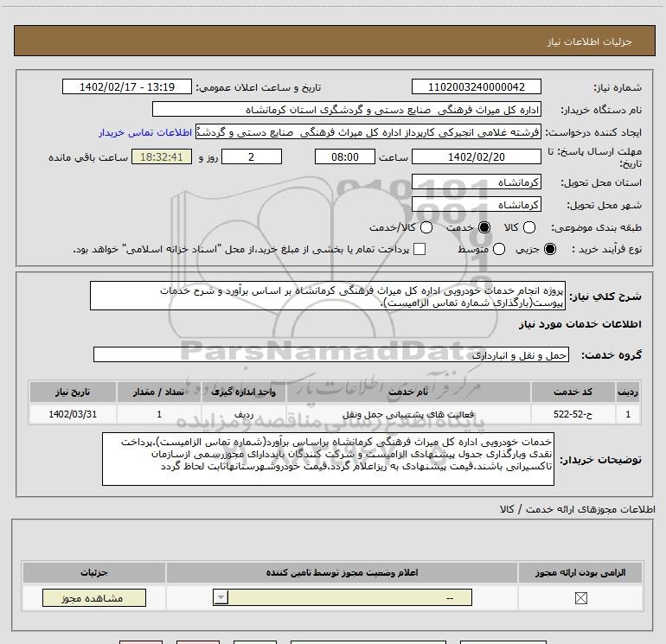This screenshot has width=666, height=644.
Task: Click the مشاهده مجوز button
Action: pos(94,597)
